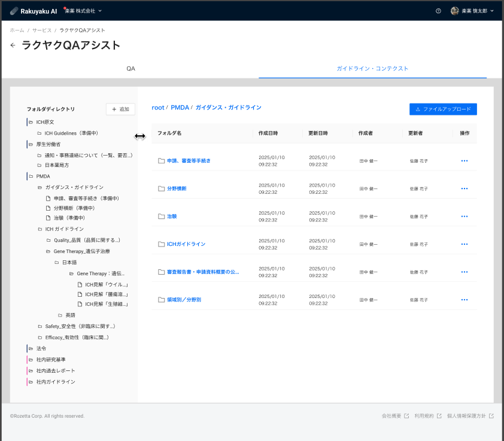Click the 作成日時 column header
Viewport: 504px width, 441px height.
click(x=268, y=133)
